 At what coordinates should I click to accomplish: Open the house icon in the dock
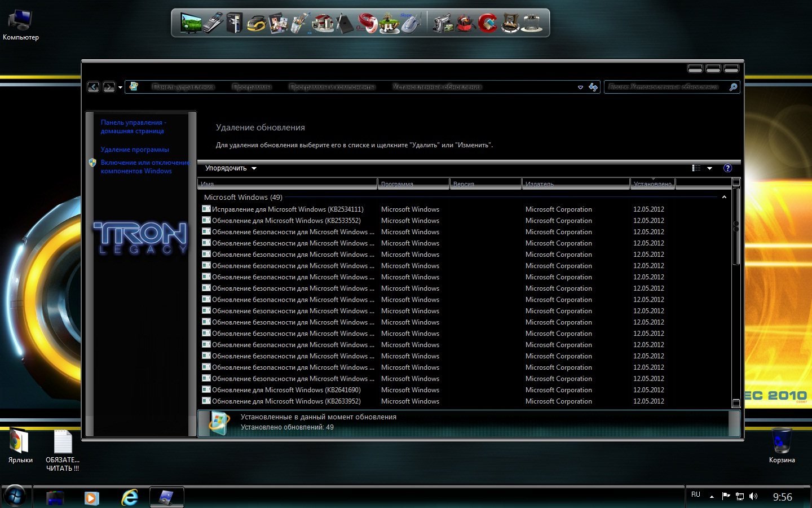(x=323, y=24)
